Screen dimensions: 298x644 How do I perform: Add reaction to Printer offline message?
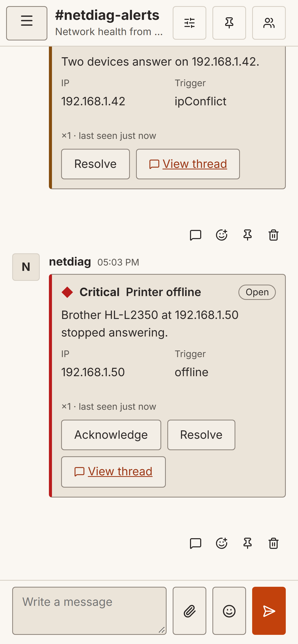(222, 543)
